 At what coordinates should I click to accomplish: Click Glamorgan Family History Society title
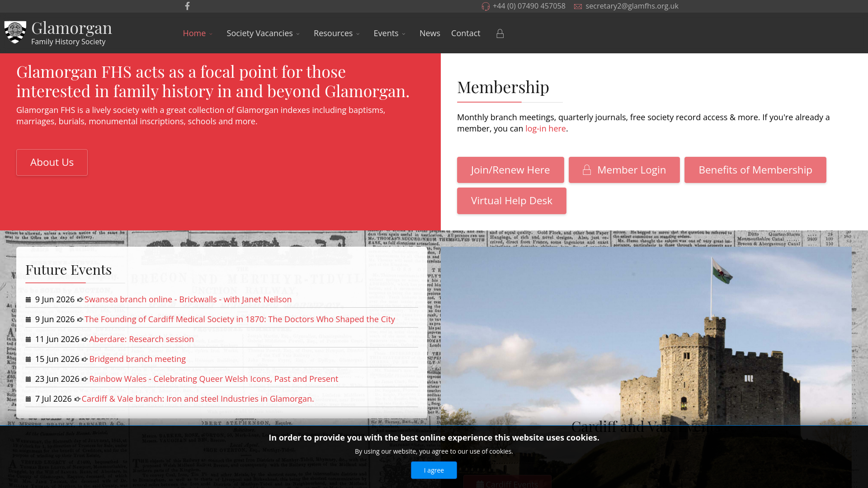pyautogui.click(x=71, y=33)
